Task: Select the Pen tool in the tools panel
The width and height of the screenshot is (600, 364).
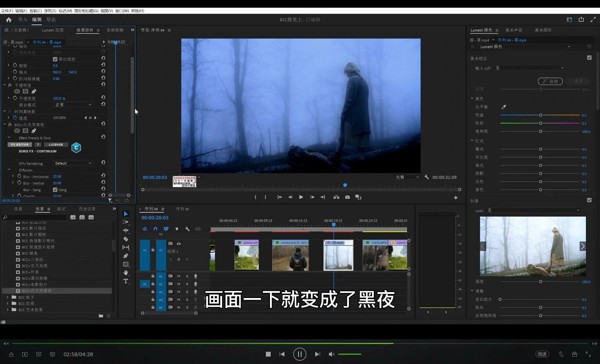Action: [x=126, y=256]
